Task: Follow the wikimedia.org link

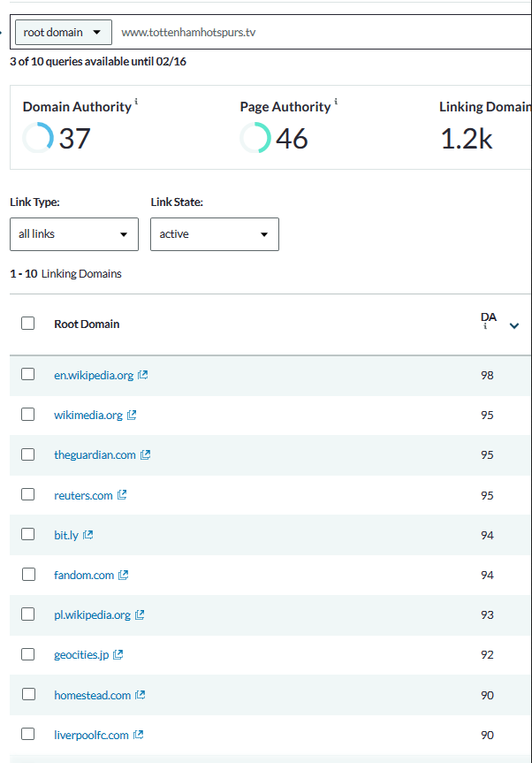Action: pyautogui.click(x=88, y=415)
